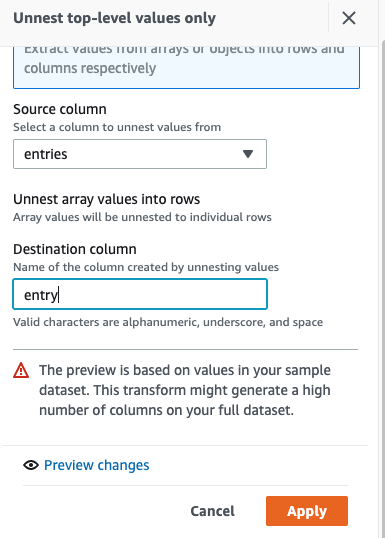Click the red warning triangle icon

coord(21,371)
